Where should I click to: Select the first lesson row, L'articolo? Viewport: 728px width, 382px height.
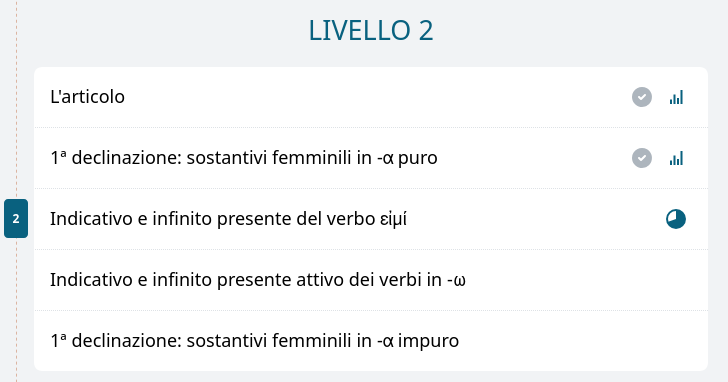point(371,97)
